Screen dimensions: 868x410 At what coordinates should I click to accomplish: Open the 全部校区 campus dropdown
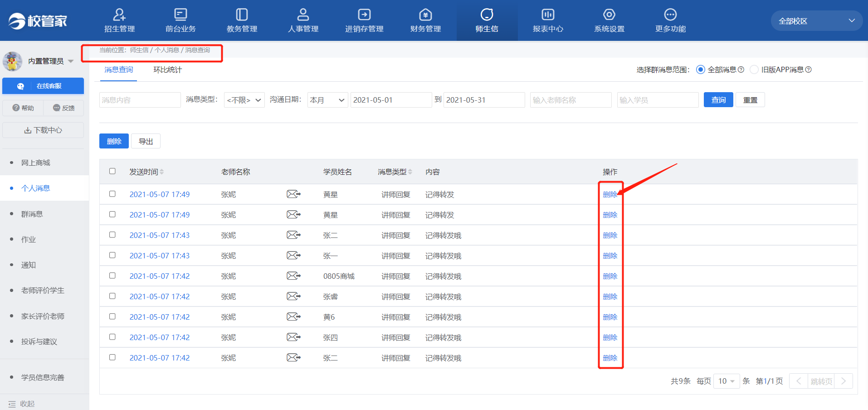(816, 21)
